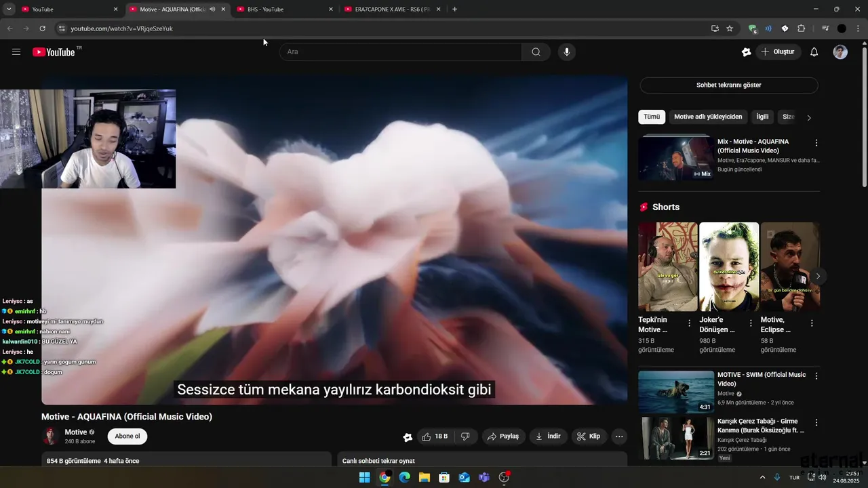This screenshot has width=868, height=488.
Task: Select the İlgili filter chip
Action: point(762,117)
